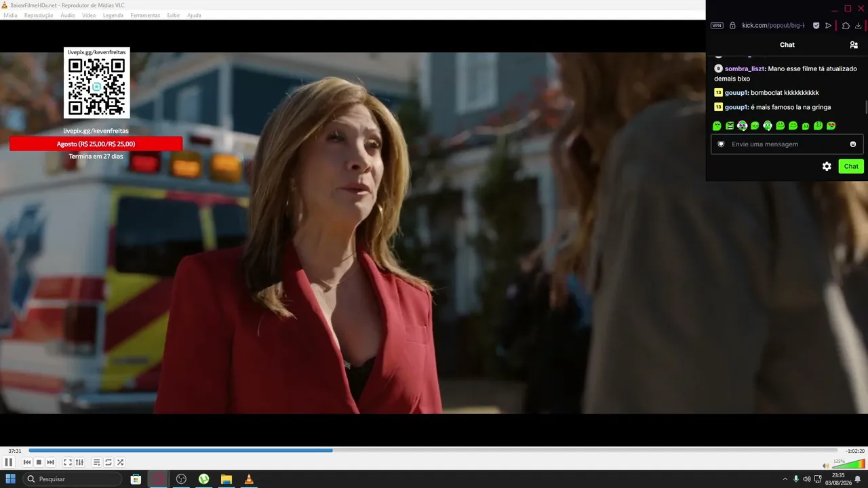This screenshot has height=488, width=868.
Task: Click username sombra_liszt in chat
Action: pyautogui.click(x=745, y=68)
